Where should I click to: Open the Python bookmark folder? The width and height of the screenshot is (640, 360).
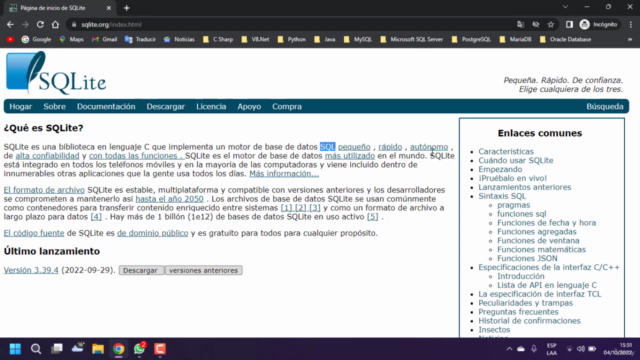(x=291, y=40)
